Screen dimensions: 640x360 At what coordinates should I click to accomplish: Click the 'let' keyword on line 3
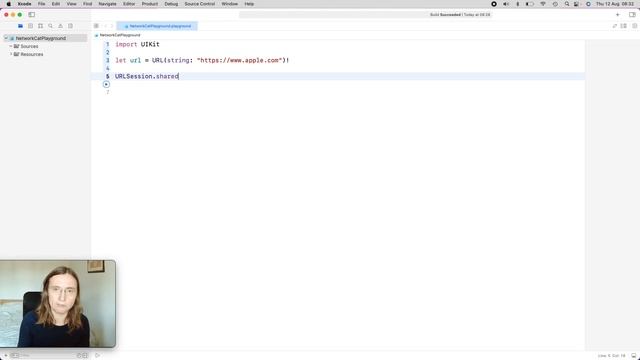(121, 60)
